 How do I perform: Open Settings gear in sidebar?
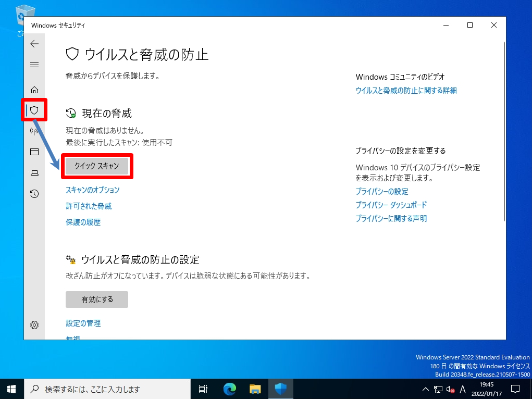tap(34, 325)
